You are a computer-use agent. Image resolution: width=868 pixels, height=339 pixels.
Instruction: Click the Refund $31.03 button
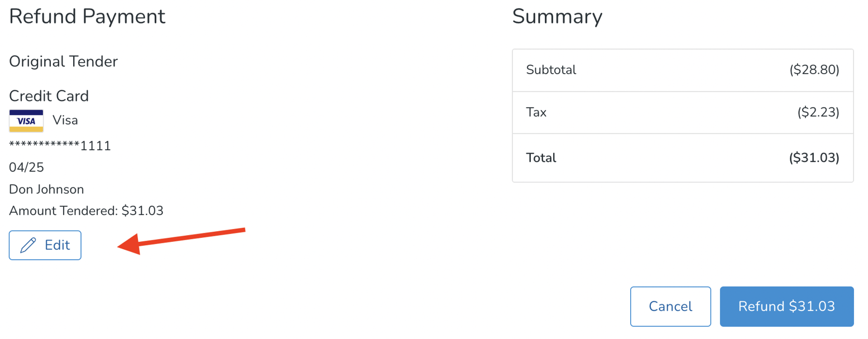pos(787,306)
